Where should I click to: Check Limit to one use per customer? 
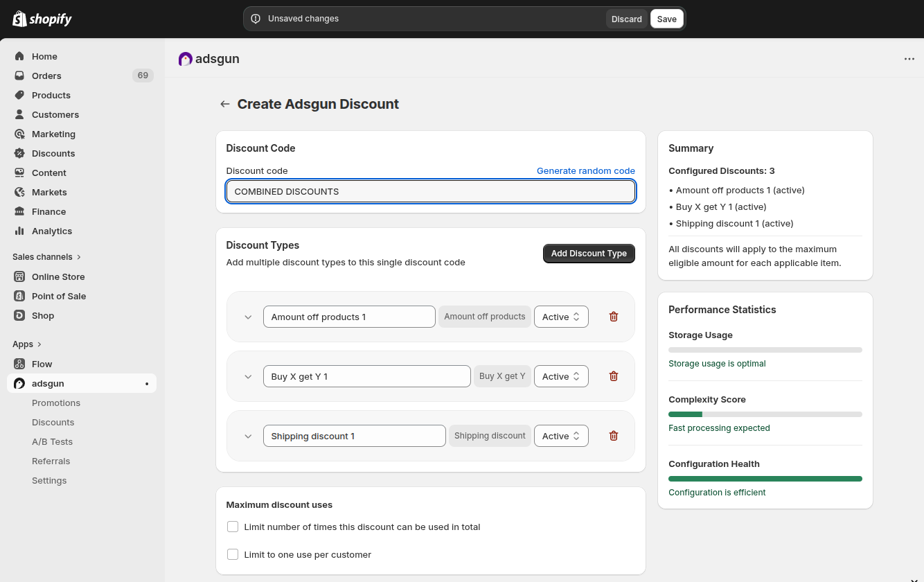click(x=233, y=554)
